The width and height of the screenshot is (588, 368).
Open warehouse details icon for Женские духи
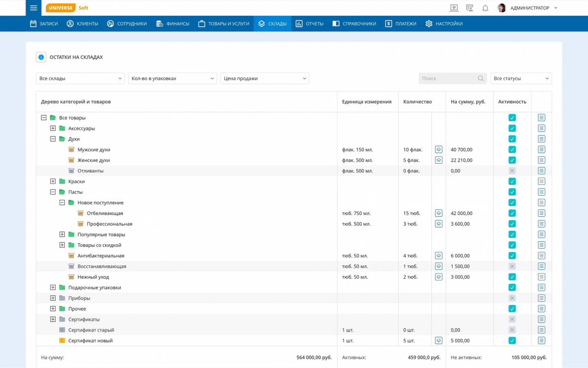(x=439, y=160)
